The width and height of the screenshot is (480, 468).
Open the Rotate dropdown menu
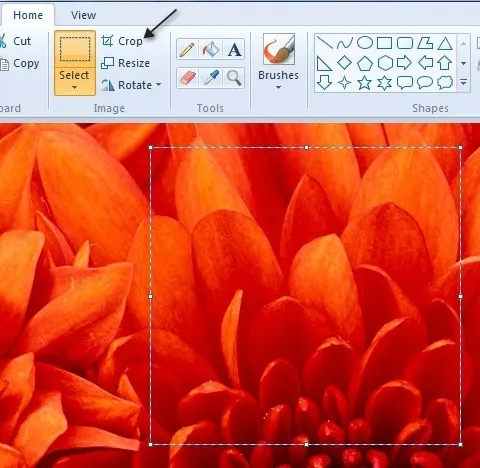pyautogui.click(x=131, y=85)
